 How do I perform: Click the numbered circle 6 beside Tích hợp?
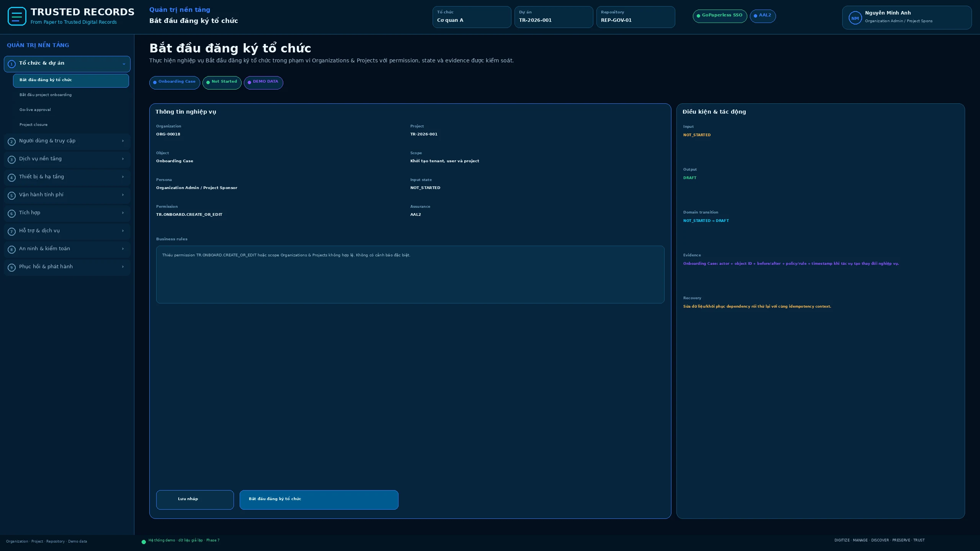point(11,214)
